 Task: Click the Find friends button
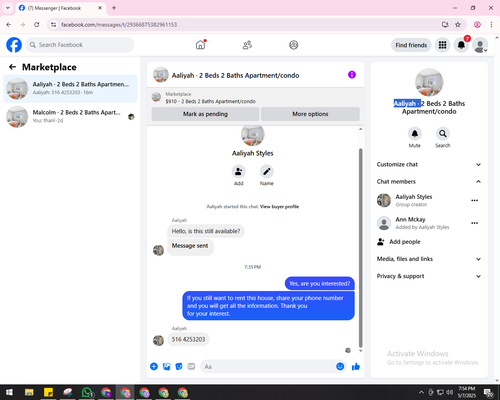pos(411,45)
